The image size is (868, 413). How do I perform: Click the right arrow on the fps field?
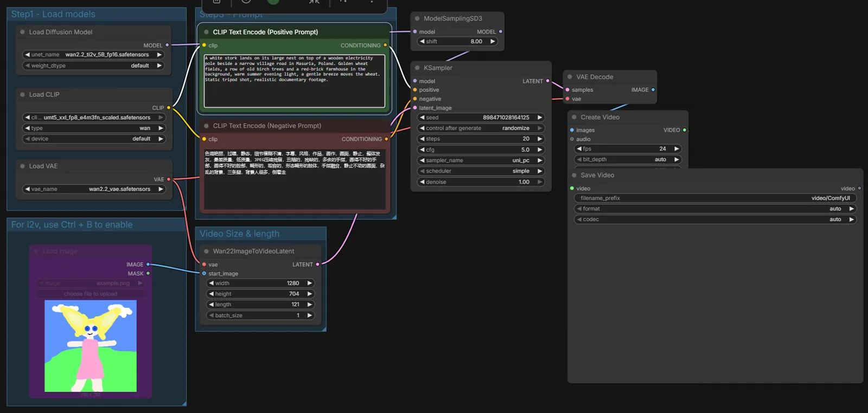(x=676, y=149)
